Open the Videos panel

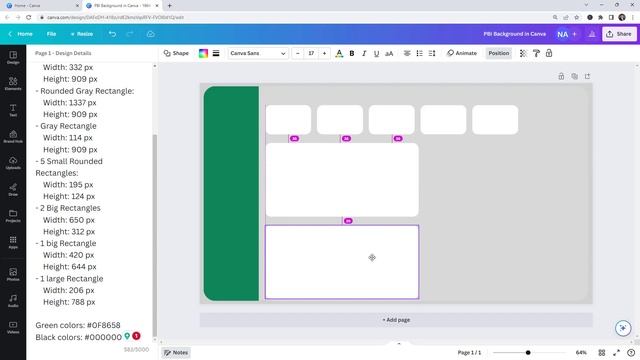click(x=13, y=327)
